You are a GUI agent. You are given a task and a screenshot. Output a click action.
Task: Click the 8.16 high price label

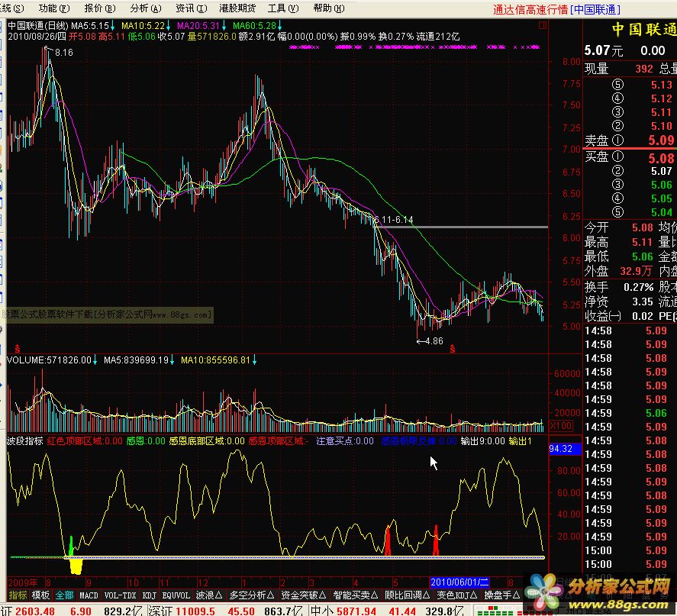coord(64,53)
